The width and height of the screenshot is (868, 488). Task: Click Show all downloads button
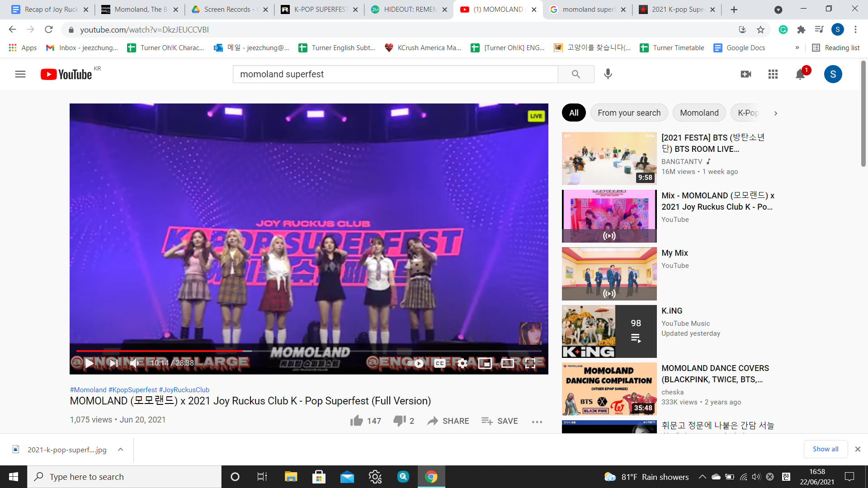[826, 449]
